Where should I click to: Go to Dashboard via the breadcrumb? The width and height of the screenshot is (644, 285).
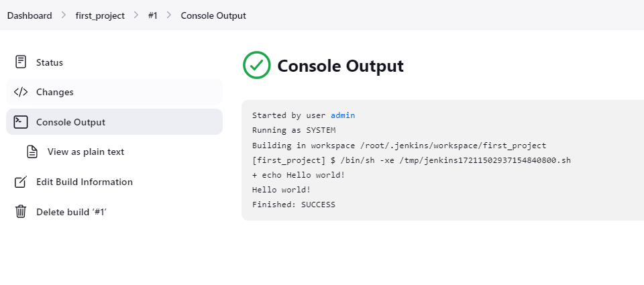pyautogui.click(x=30, y=15)
